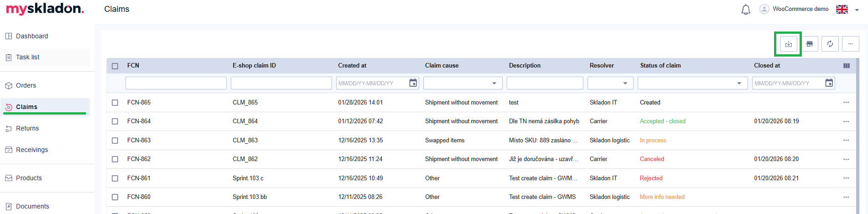Check the FCN-861 row checkbox
Screen dimensions: 868x214
pos(115,178)
